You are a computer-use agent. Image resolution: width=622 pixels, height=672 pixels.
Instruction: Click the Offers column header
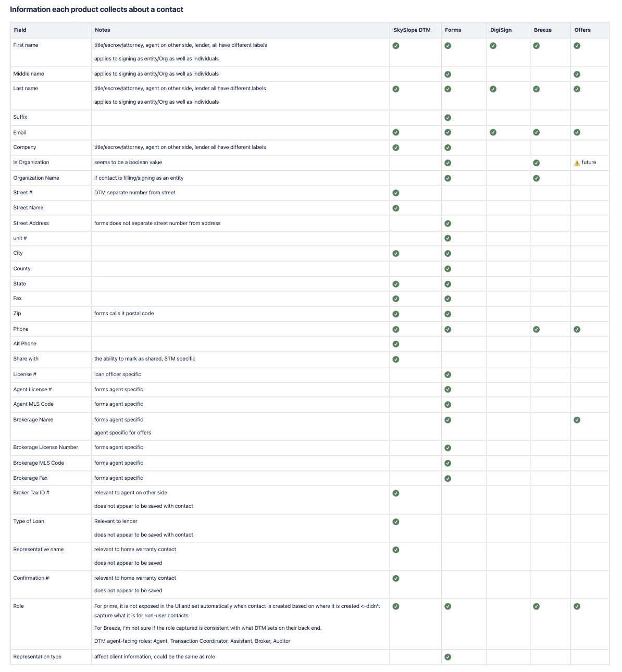coord(582,30)
